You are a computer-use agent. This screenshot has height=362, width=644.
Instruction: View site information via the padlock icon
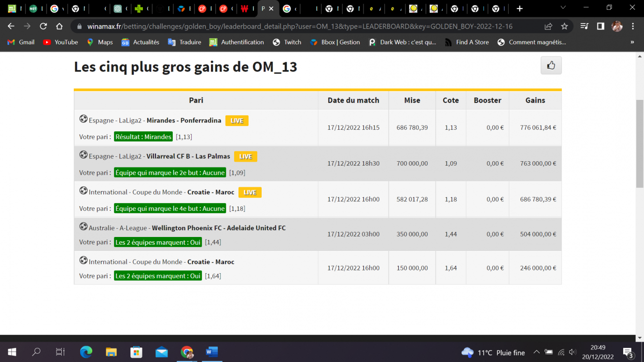79,26
